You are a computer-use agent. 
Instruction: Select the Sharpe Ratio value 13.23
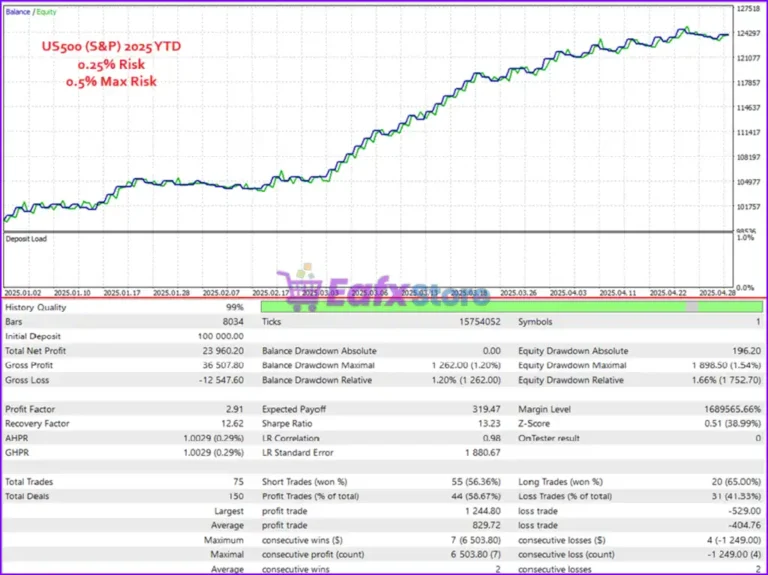point(489,424)
